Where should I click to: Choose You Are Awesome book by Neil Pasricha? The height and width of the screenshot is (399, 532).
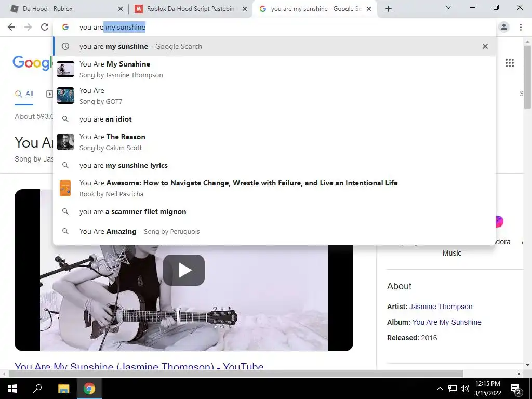point(274,188)
